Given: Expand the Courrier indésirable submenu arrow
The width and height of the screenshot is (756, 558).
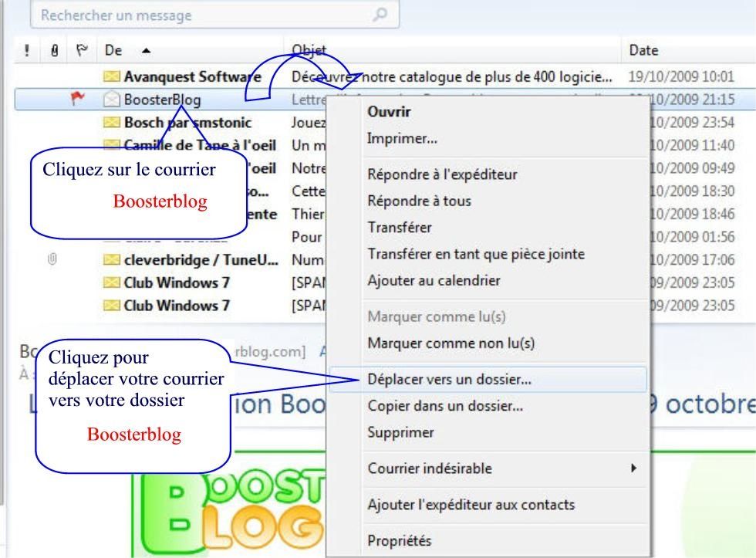Looking at the screenshot, I should pos(634,468).
